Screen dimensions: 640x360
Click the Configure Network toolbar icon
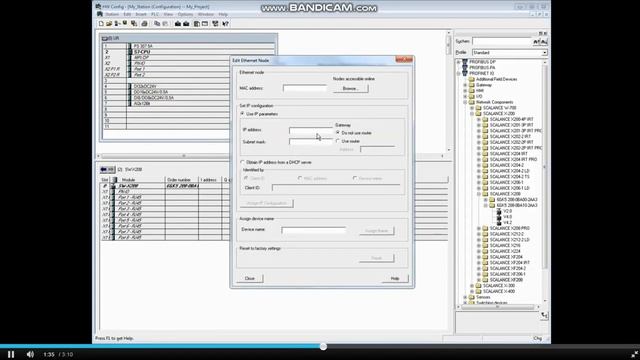click(x=215, y=24)
